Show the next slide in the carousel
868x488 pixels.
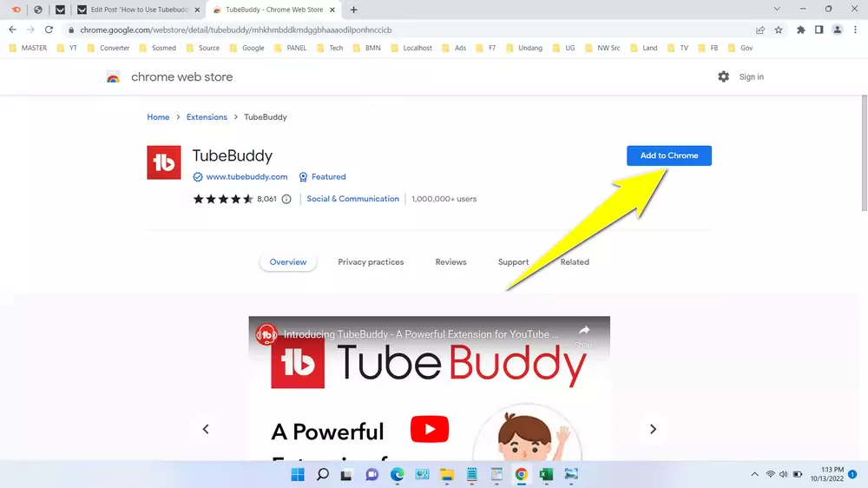(653, 429)
